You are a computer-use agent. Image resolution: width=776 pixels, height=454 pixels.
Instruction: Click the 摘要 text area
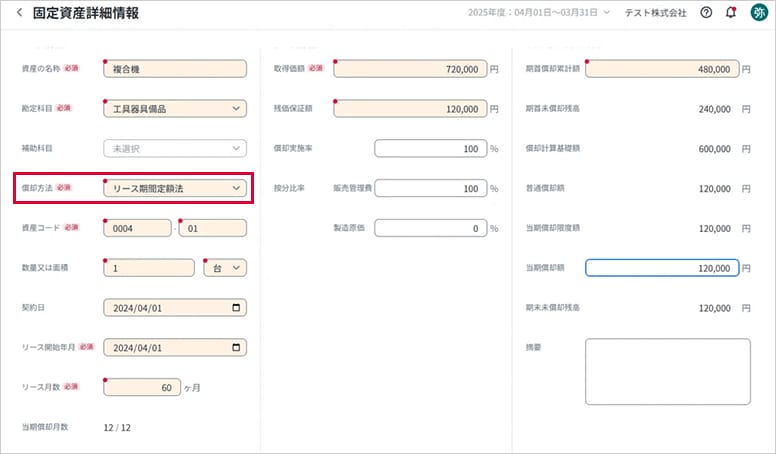pos(667,371)
